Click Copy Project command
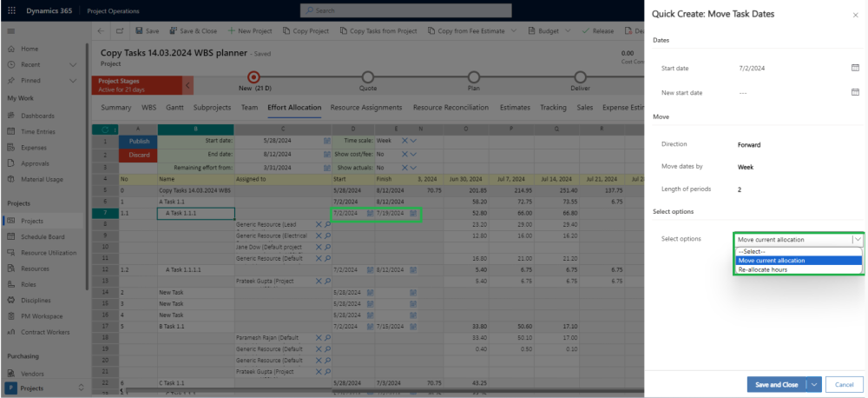 (x=306, y=31)
